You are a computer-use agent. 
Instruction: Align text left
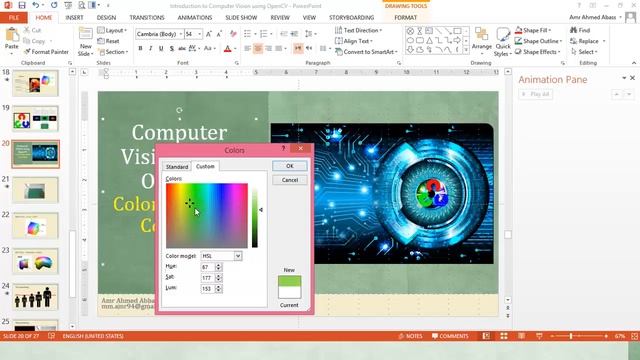(247, 49)
